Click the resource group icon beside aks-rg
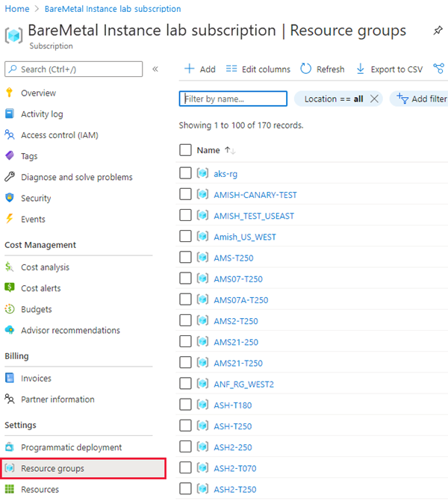Viewport: 448px width, 501px height. coord(202,173)
